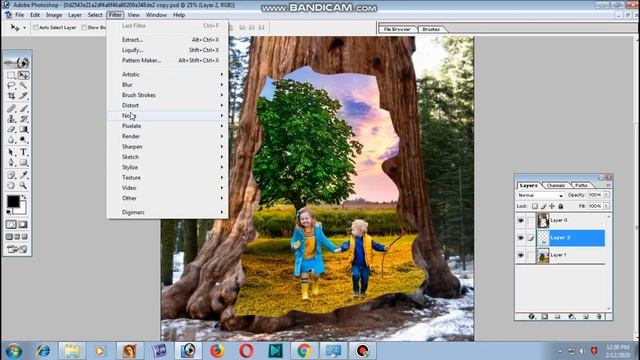Select the Gradient tool
This screenshot has height=360, width=640.
tap(23, 129)
